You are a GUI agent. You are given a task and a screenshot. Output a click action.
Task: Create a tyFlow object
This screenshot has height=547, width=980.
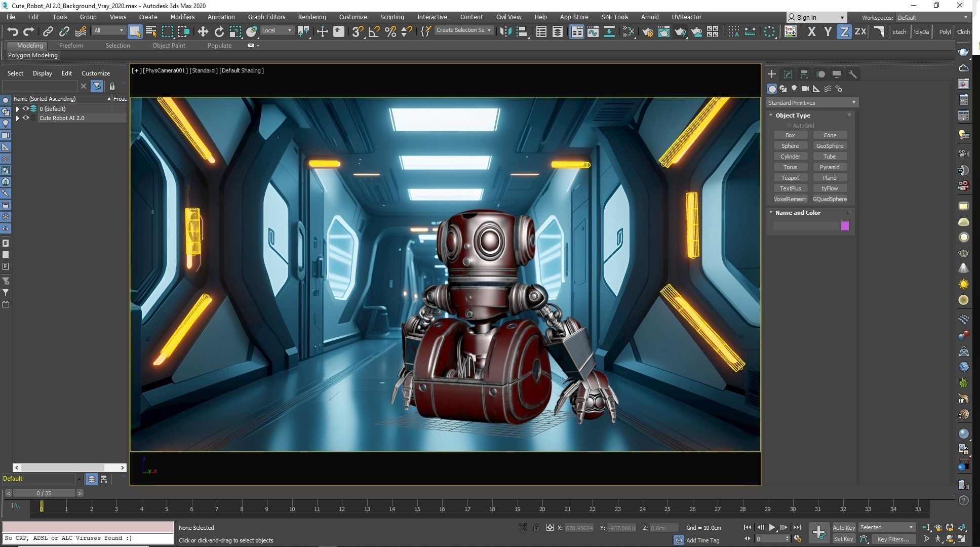tap(830, 188)
